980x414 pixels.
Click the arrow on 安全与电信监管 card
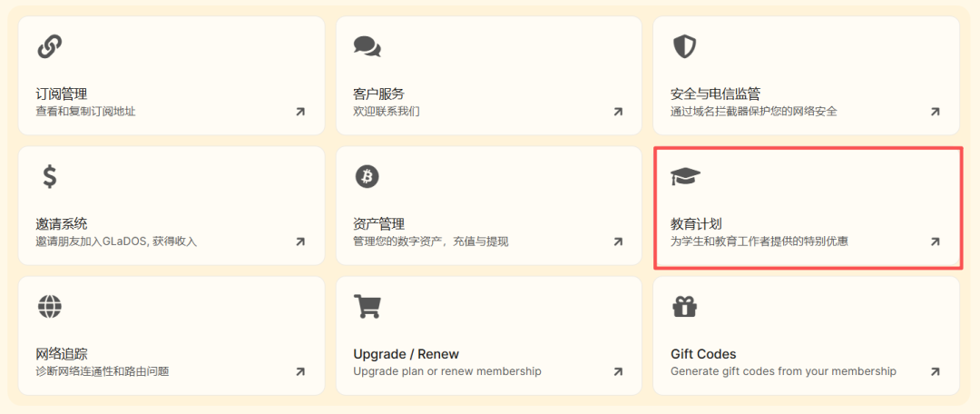pyautogui.click(x=935, y=112)
